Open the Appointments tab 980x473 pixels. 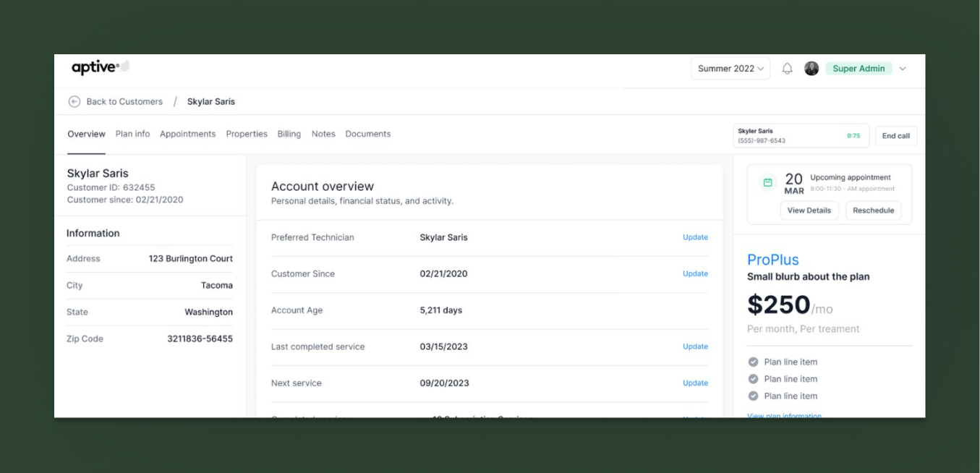(187, 134)
